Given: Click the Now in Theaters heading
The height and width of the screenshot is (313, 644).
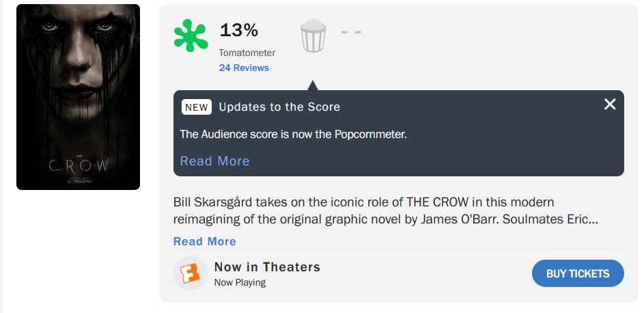Looking at the screenshot, I should coord(268,267).
